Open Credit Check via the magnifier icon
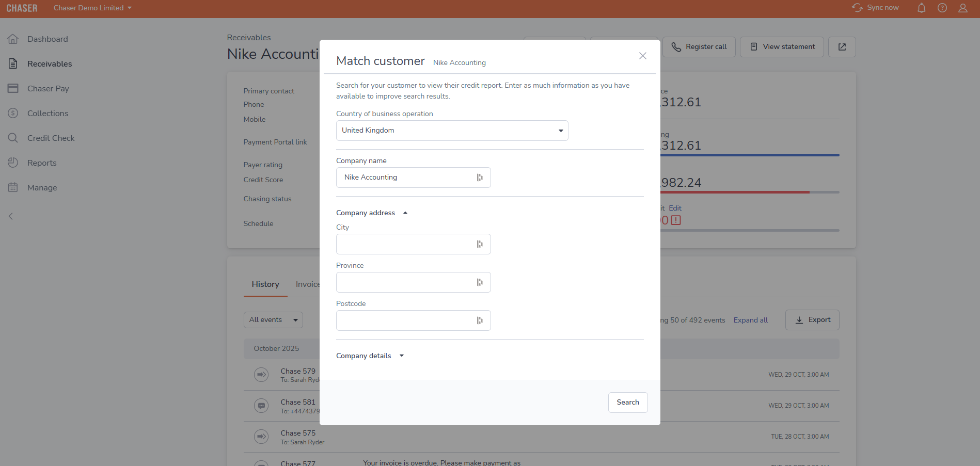Image resolution: width=980 pixels, height=466 pixels. tap(13, 138)
